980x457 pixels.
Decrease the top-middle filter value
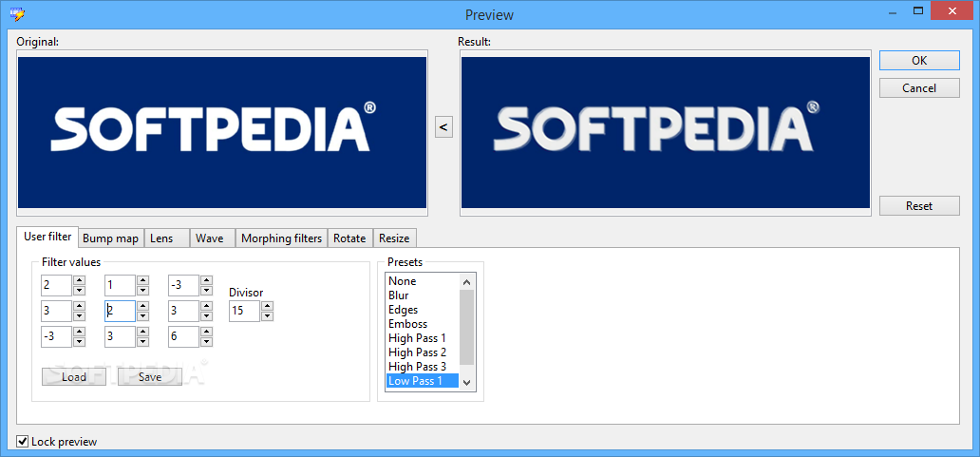click(142, 291)
